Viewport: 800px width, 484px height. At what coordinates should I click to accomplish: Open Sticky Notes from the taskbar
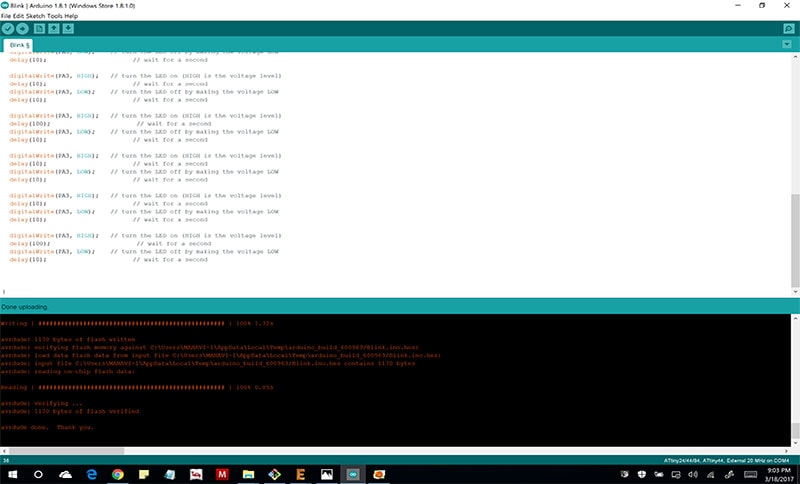[144, 474]
